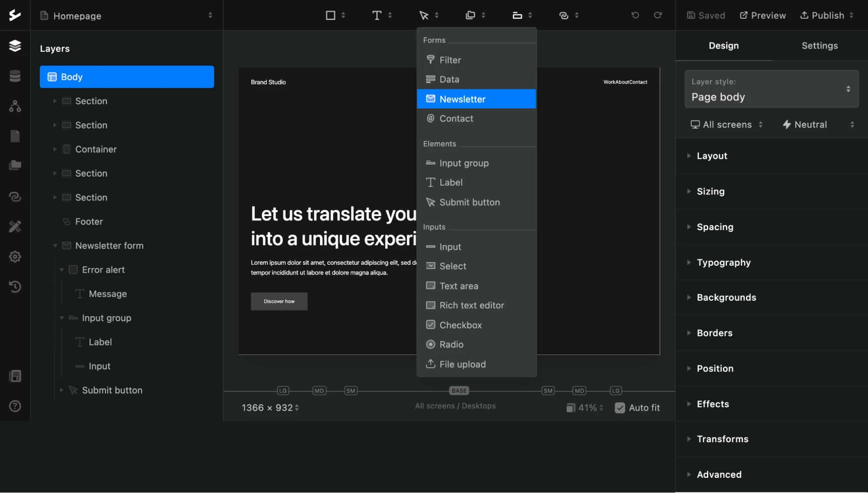Open the design tools icon in sidebar
Screen dimensions: 868x493
coord(15,226)
